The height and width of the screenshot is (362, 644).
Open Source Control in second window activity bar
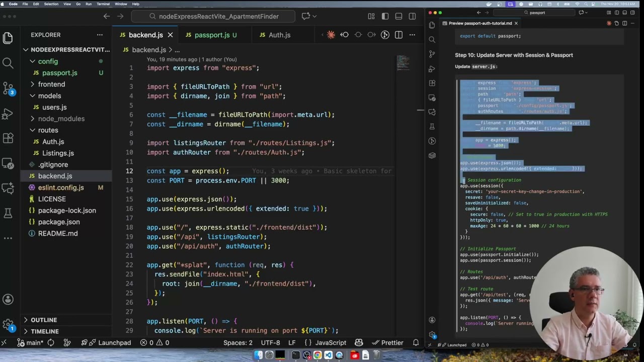[x=432, y=54]
